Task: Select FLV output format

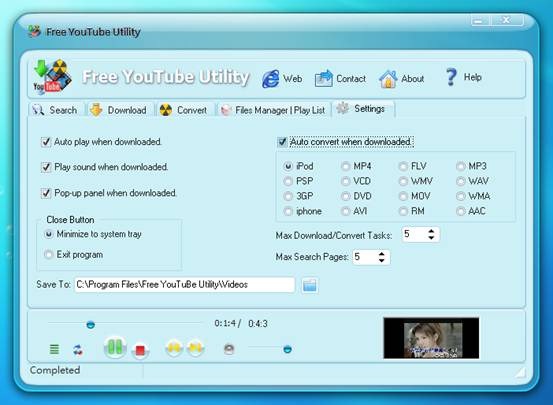Action: [x=403, y=166]
